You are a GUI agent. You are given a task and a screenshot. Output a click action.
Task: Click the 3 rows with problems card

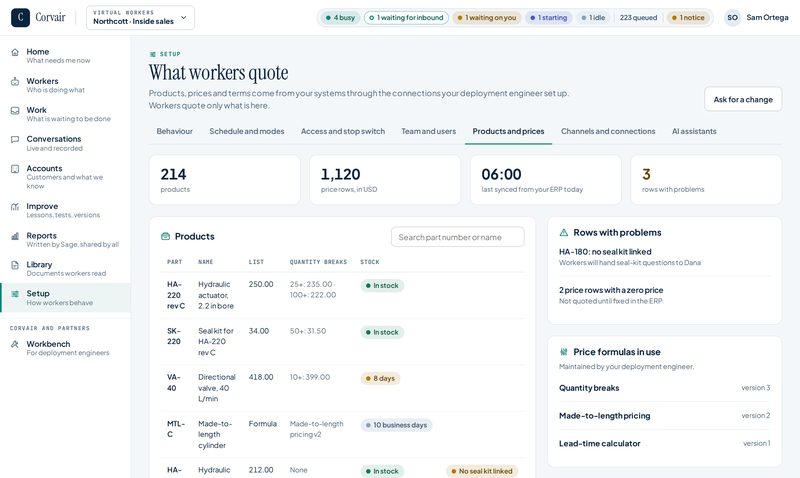[x=706, y=180]
